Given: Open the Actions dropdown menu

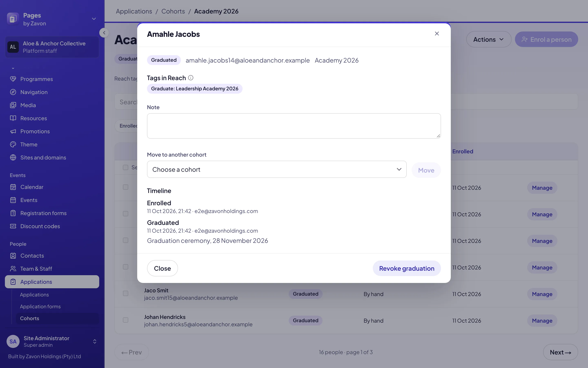Looking at the screenshot, I should click(x=489, y=39).
